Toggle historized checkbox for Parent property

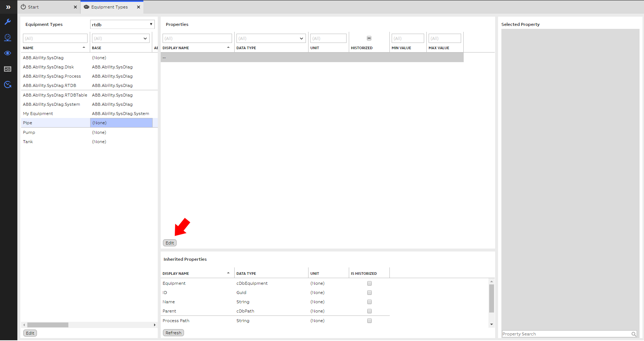pos(369,311)
